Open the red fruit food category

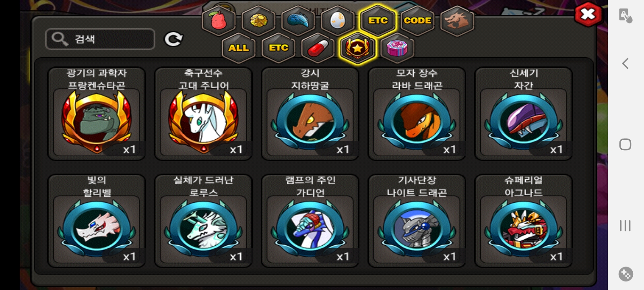pos(218,20)
